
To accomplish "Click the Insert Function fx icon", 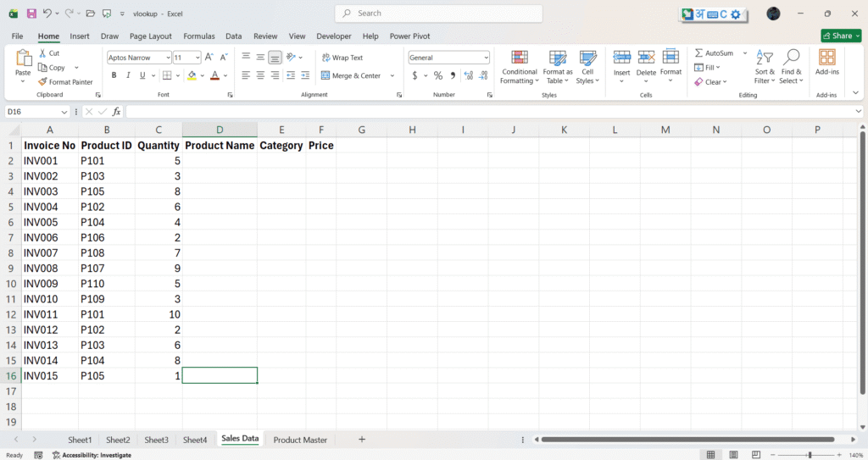I will (116, 112).
